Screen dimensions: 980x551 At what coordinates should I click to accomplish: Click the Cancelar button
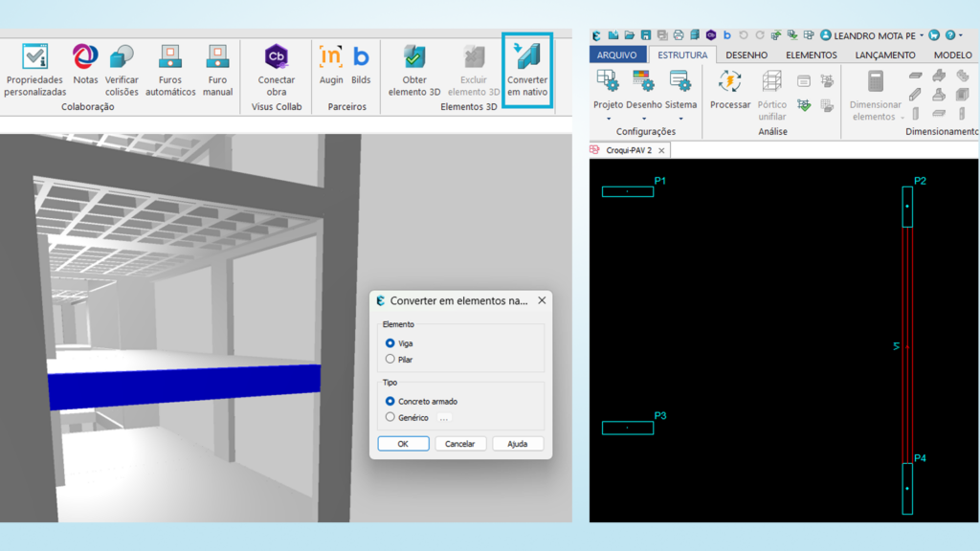[x=460, y=444]
